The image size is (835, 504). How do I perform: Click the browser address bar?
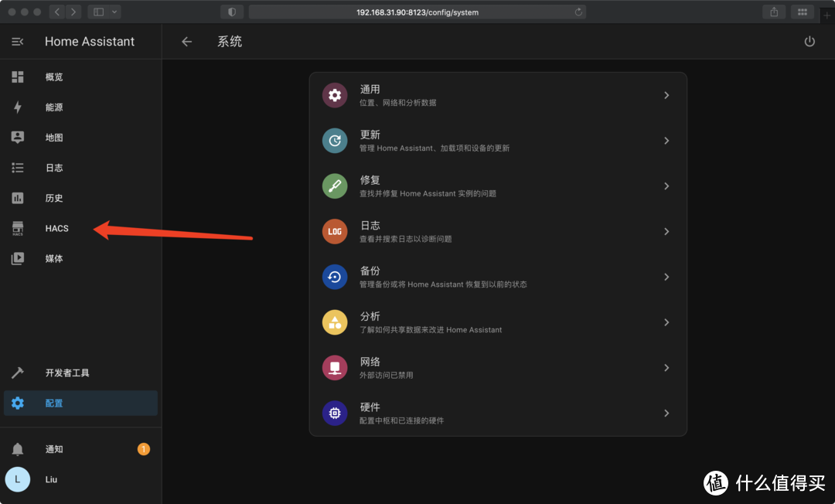click(x=417, y=12)
